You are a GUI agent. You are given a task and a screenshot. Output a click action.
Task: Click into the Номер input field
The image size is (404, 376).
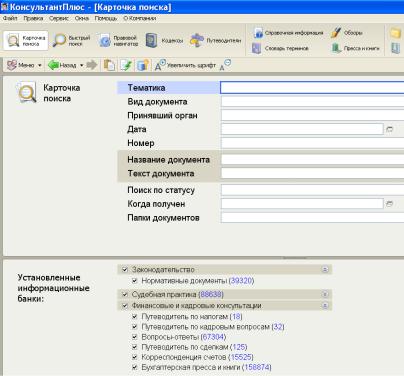click(312, 143)
